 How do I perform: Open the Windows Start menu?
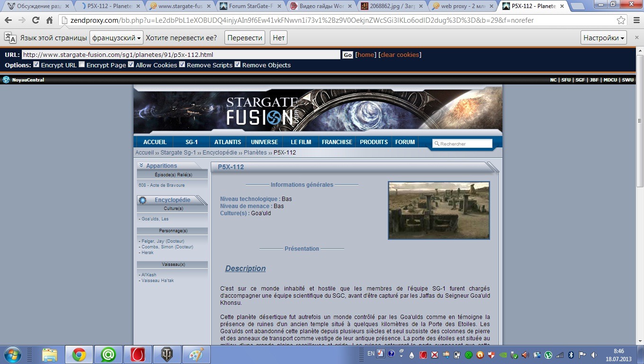coord(12,355)
